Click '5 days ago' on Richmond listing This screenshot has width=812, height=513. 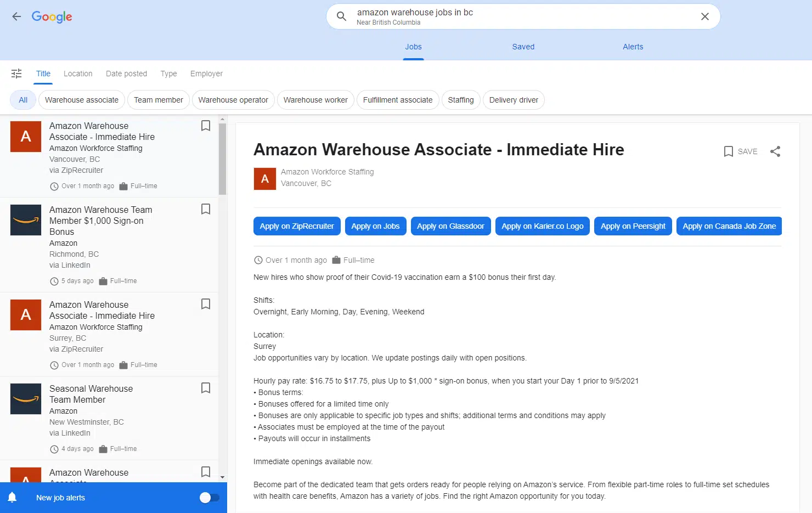pyautogui.click(x=77, y=281)
